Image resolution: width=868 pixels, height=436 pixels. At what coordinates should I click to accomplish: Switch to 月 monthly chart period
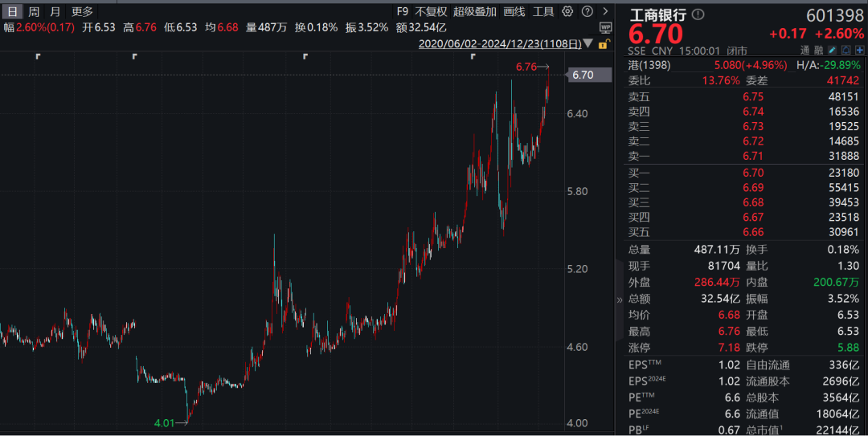pos(55,11)
